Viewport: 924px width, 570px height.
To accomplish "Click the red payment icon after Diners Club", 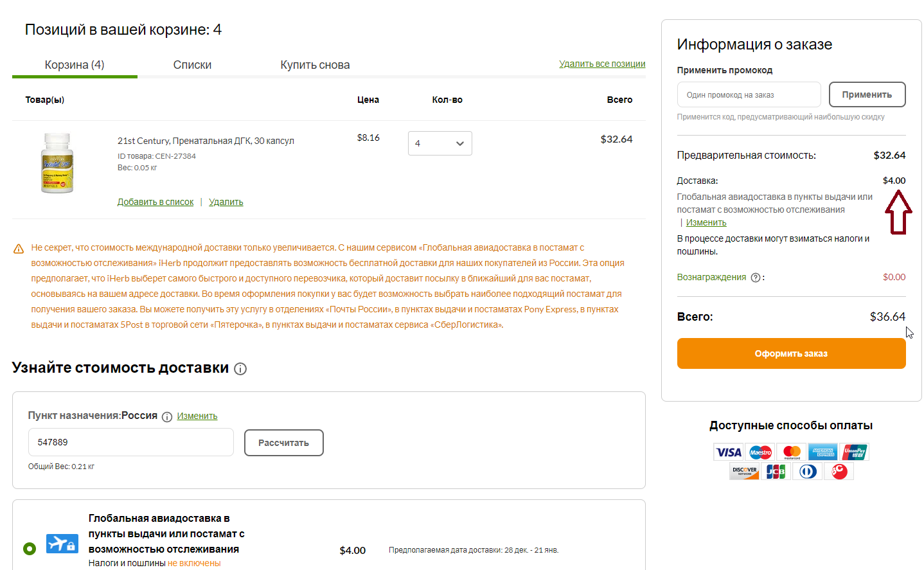I will 839,472.
